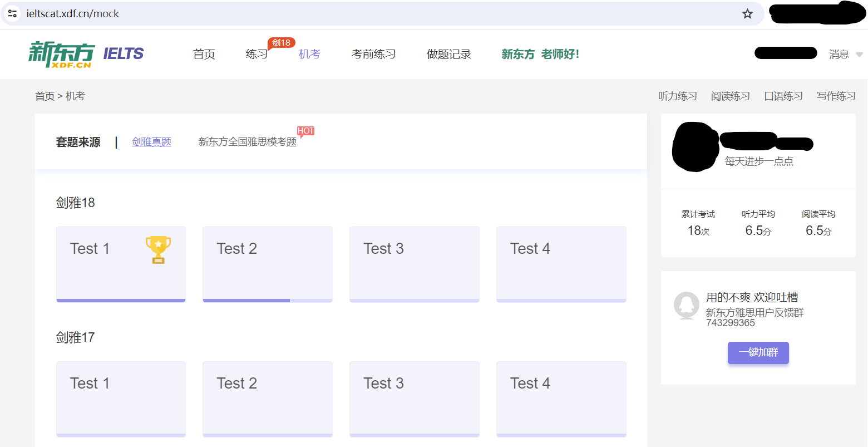Click the site info icon in address bar
Screen dimensions: 868x447
pyautogui.click(x=12, y=13)
